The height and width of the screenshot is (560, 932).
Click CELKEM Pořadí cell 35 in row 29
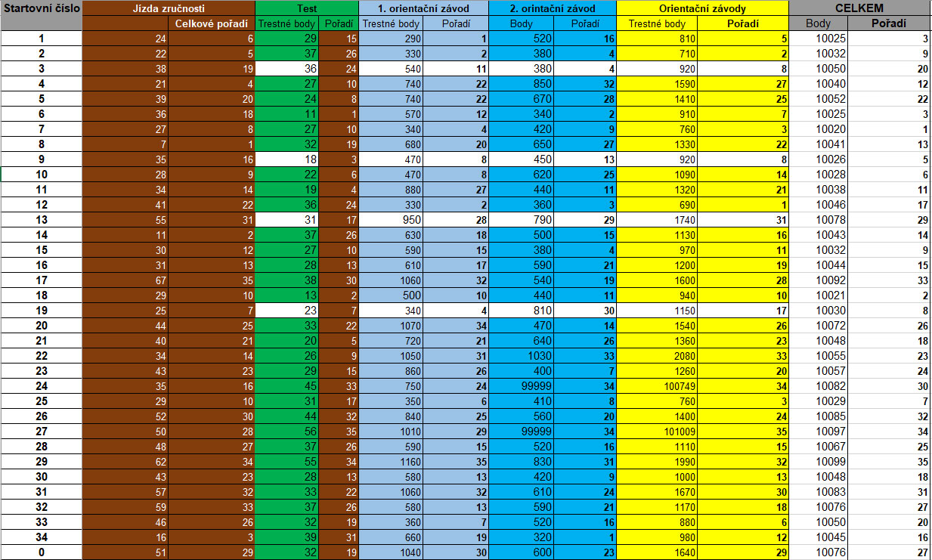[890, 460]
